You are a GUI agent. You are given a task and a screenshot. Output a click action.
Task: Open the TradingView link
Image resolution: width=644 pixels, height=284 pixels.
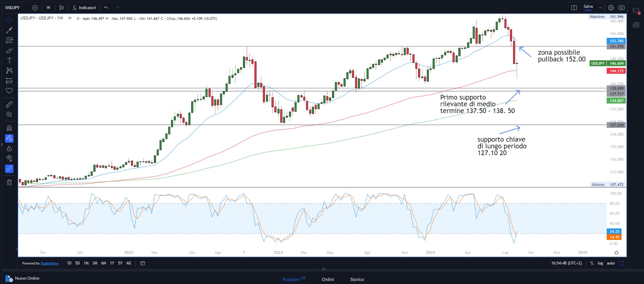click(49, 263)
